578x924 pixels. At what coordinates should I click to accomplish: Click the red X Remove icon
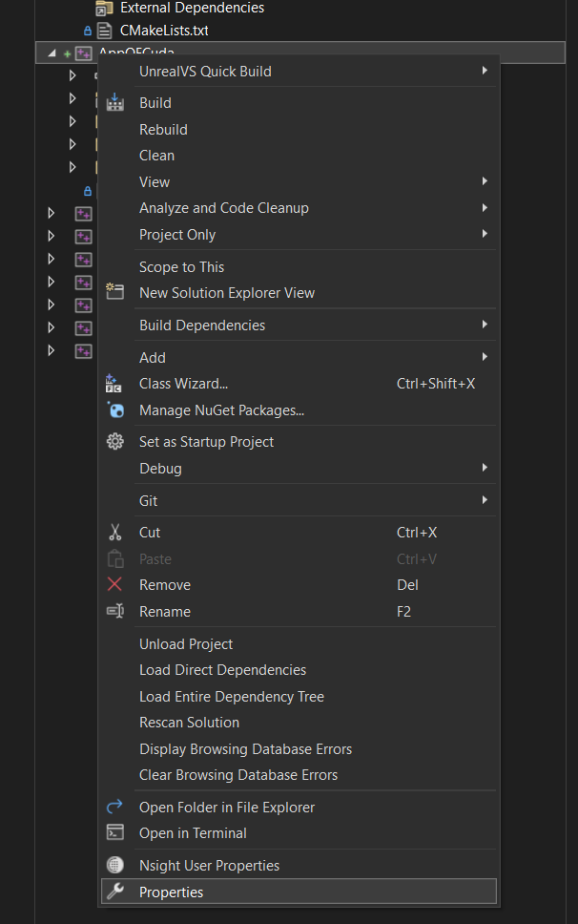click(x=115, y=585)
